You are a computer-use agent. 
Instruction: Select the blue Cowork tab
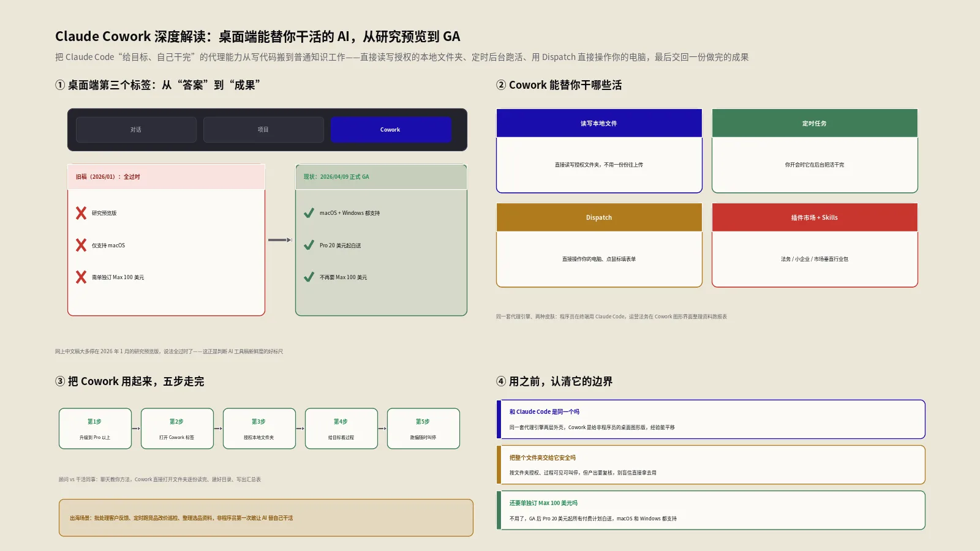pos(391,130)
